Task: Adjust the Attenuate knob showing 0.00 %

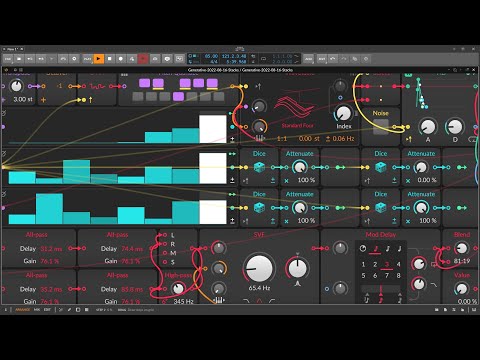Action: [421, 167]
